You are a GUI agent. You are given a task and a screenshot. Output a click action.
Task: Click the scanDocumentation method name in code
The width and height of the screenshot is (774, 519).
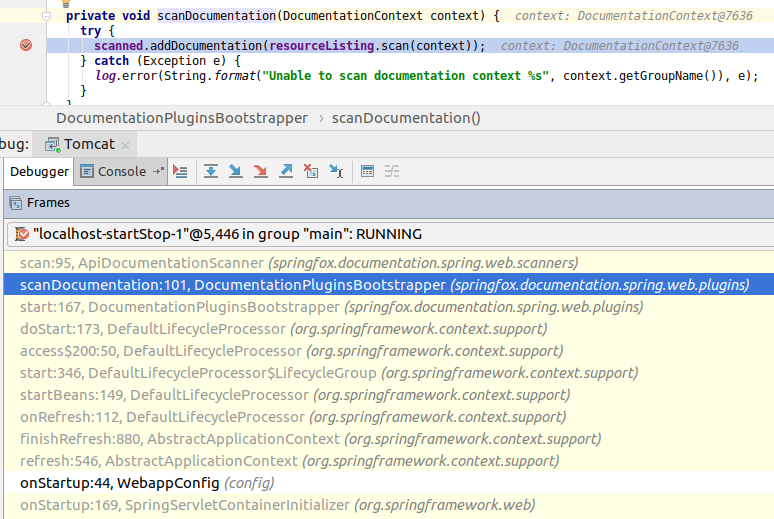point(217,16)
